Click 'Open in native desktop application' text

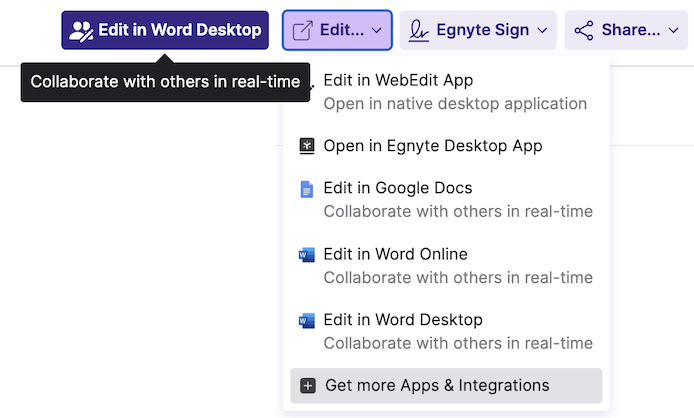point(455,104)
